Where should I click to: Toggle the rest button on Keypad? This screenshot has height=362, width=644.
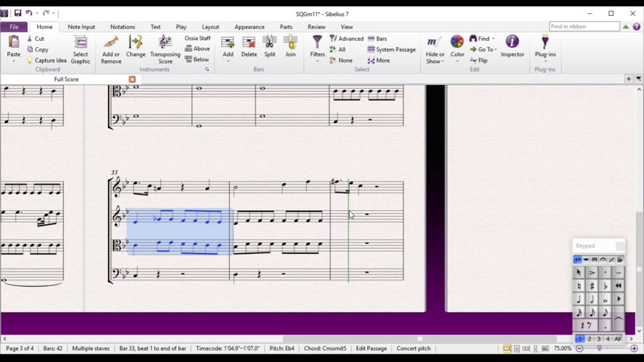click(x=586, y=326)
